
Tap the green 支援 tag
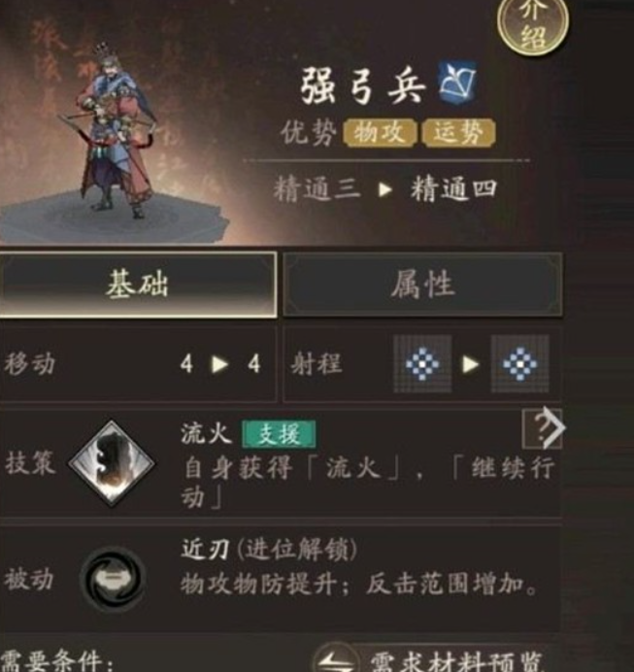[x=279, y=434]
